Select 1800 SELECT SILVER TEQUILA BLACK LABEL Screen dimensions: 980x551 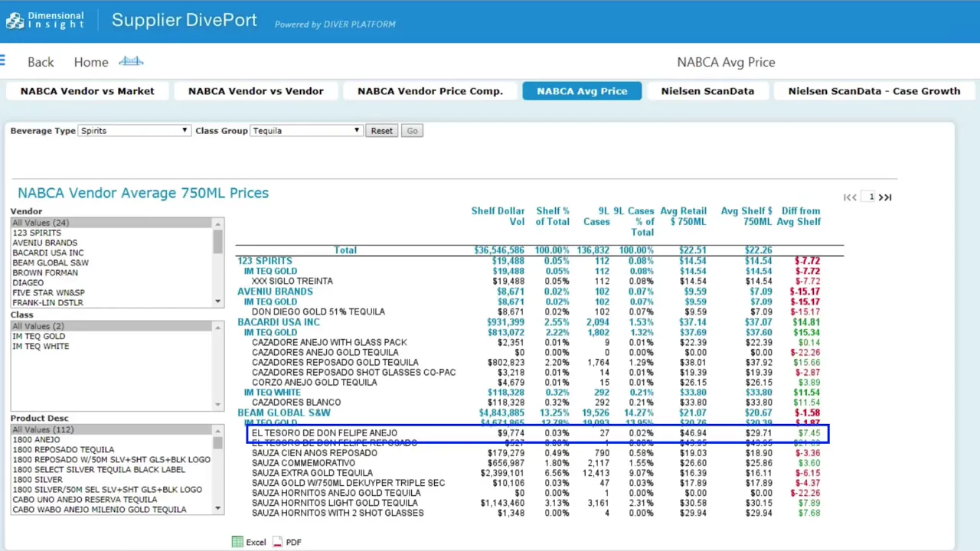click(x=112, y=470)
